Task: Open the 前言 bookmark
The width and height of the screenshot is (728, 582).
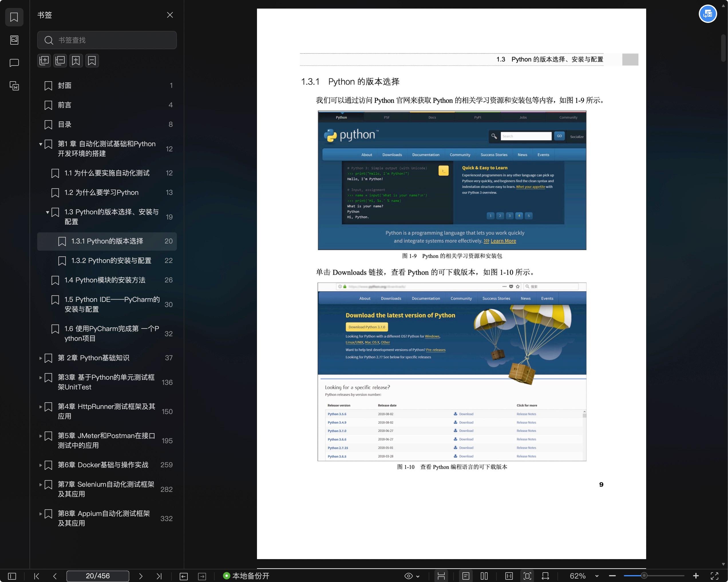Action: (x=107, y=105)
